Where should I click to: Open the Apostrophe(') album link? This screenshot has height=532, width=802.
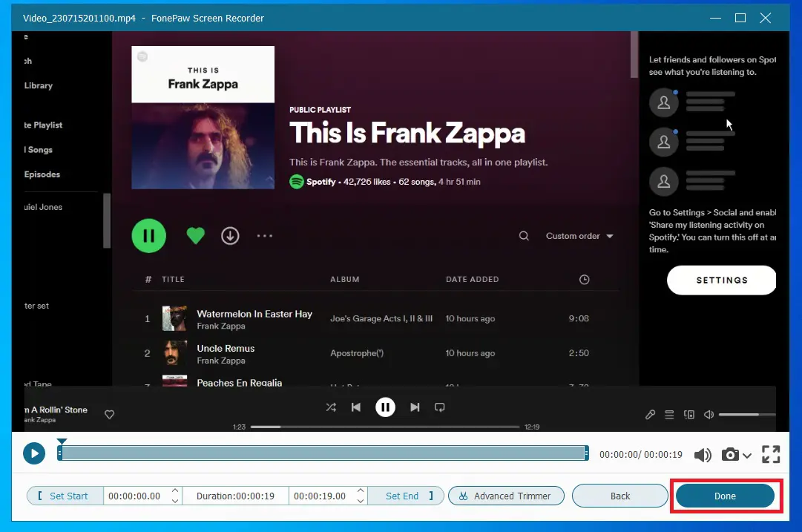click(357, 353)
